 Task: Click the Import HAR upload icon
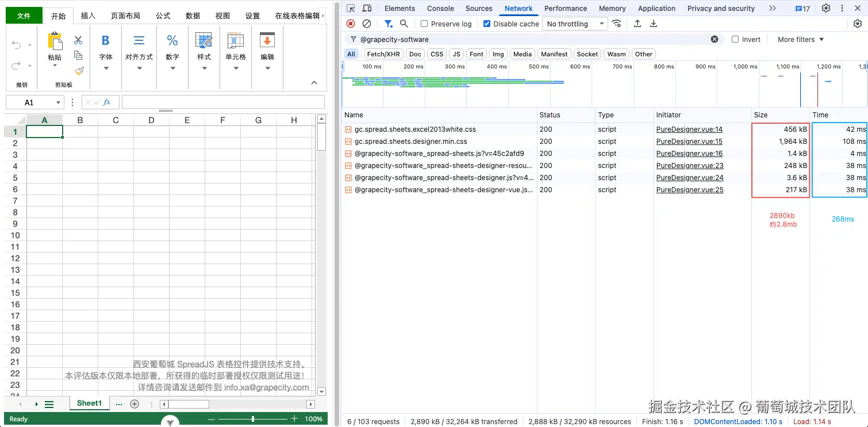click(637, 24)
